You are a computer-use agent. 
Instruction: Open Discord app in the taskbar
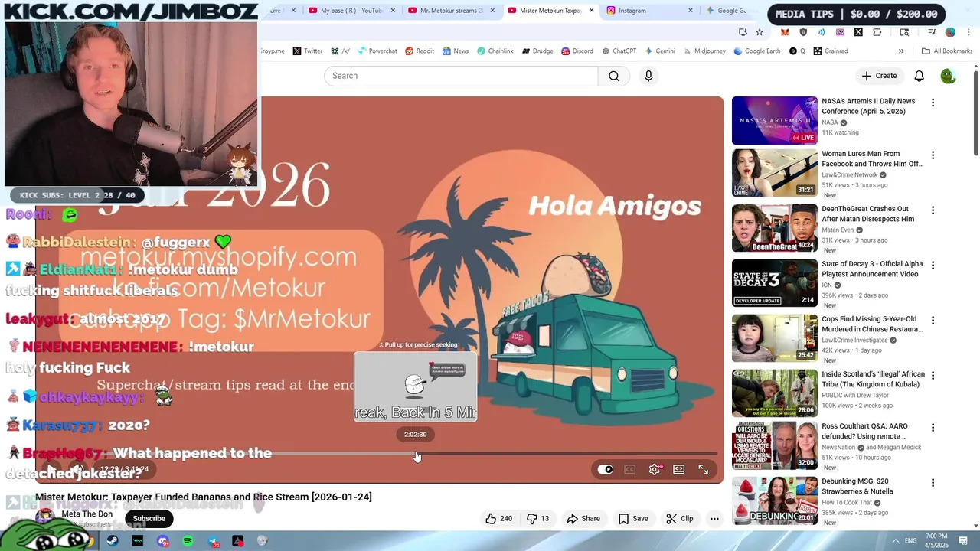[x=163, y=541]
